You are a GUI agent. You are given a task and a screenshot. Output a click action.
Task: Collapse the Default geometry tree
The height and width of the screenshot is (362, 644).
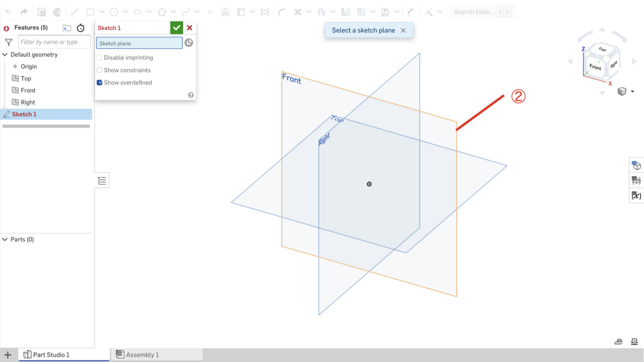[5, 54]
